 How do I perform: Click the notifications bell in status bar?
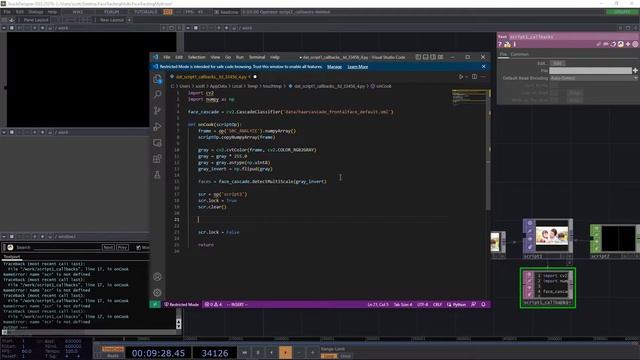[484, 304]
